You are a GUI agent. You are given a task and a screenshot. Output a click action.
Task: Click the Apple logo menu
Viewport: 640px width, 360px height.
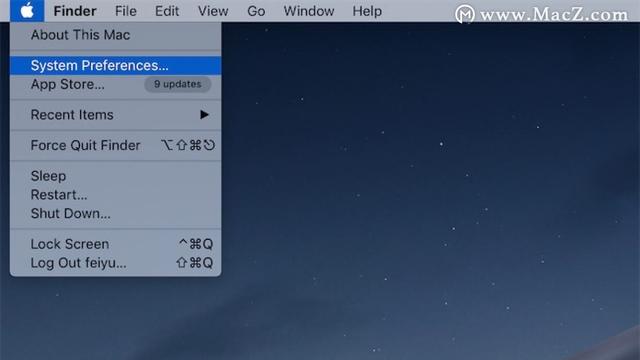pyautogui.click(x=27, y=11)
